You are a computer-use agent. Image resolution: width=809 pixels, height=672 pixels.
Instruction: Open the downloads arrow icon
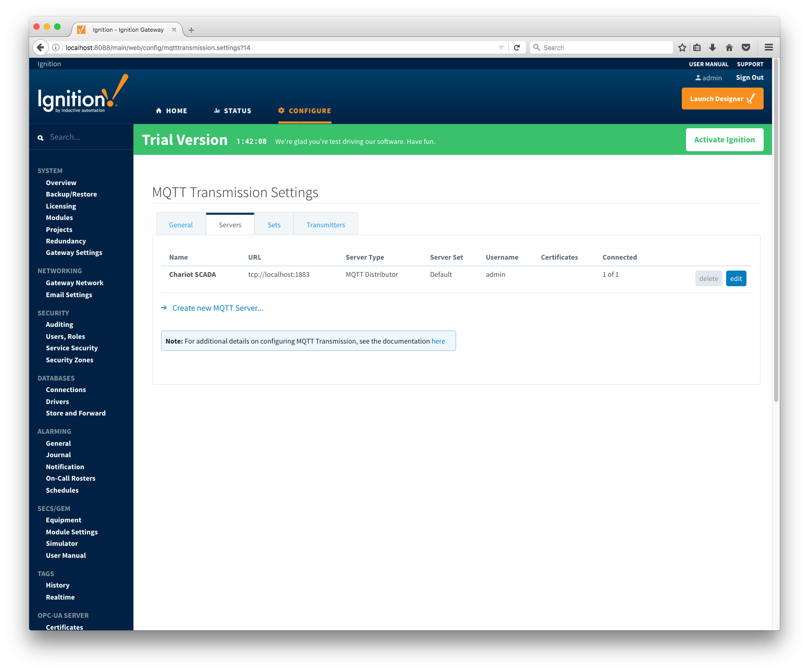pyautogui.click(x=713, y=47)
